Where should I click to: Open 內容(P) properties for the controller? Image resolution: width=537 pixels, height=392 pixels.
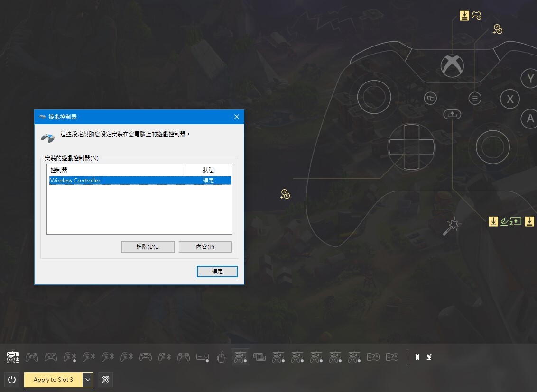click(205, 247)
